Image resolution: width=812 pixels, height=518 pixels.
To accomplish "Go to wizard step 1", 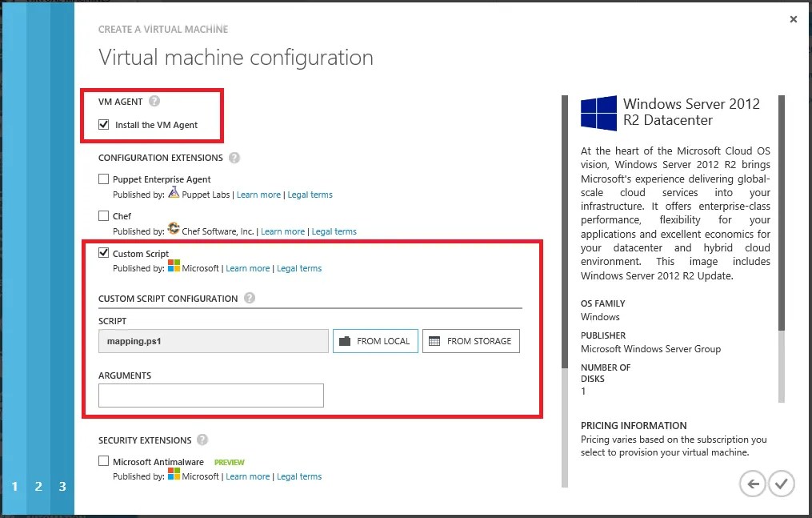I will tap(14, 487).
